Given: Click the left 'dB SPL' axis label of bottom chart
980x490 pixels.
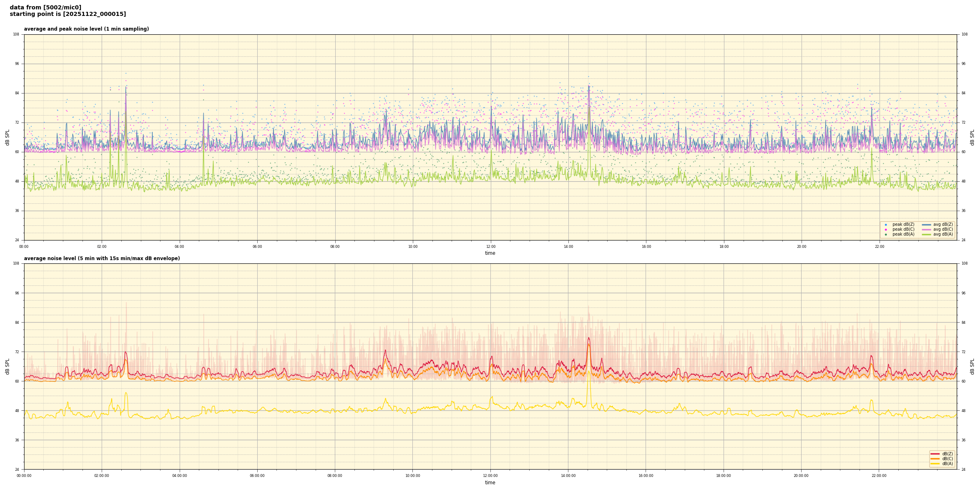Looking at the screenshot, I should point(7,366).
